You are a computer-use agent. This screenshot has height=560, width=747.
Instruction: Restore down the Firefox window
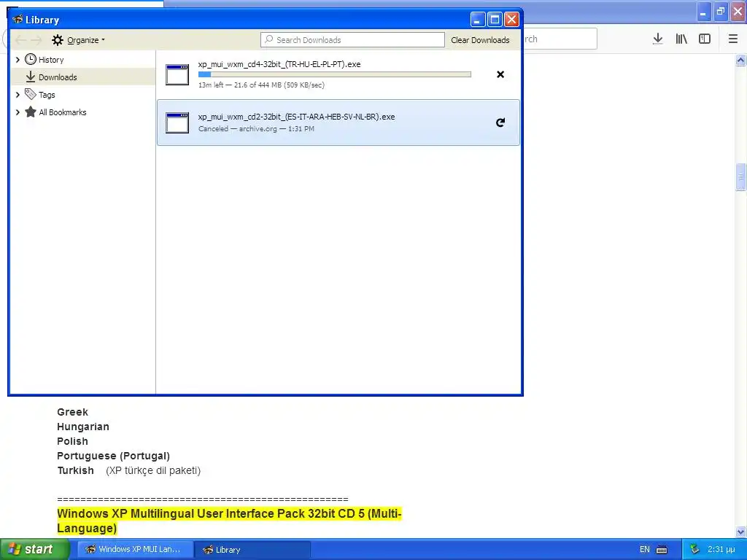click(721, 12)
